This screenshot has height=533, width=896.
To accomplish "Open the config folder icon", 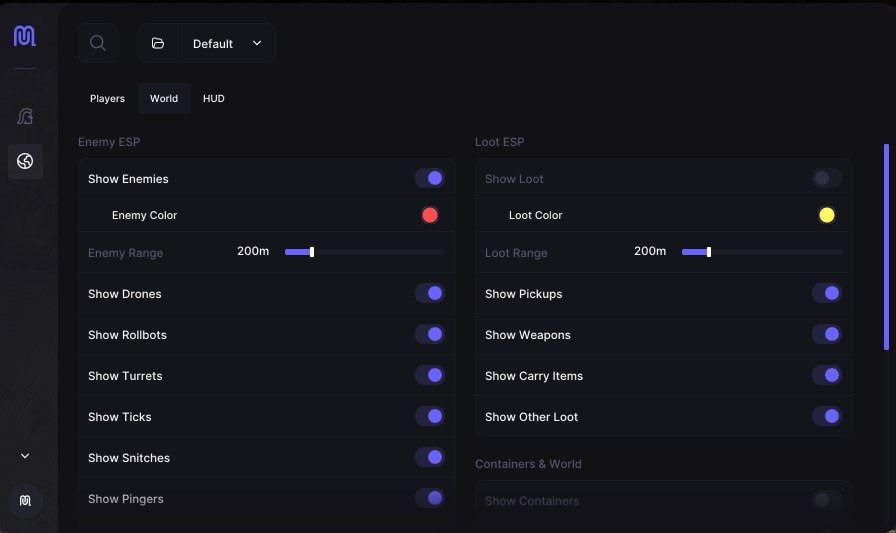I will [158, 43].
